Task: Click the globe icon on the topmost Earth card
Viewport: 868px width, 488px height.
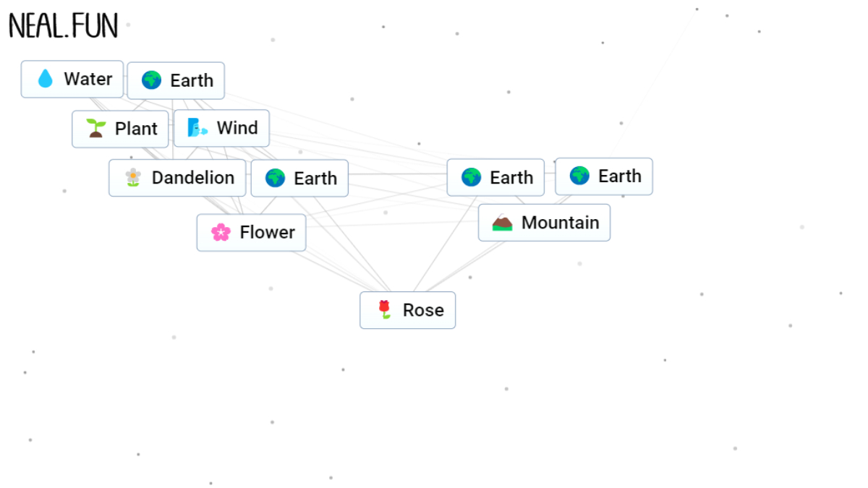Action: point(150,80)
